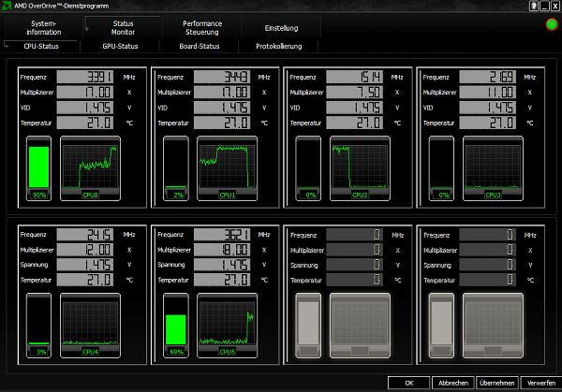
Task: Click the AMD logo in title bar
Action: click(x=7, y=5)
